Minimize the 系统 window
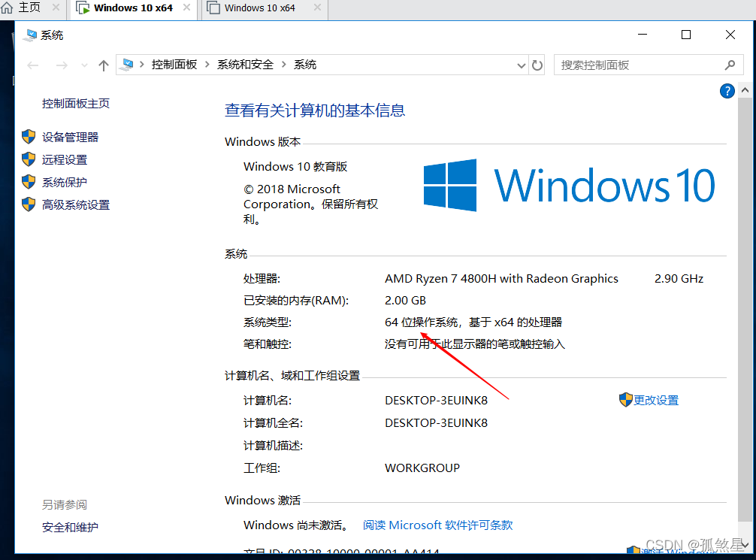This screenshot has height=560, width=756. (x=643, y=35)
